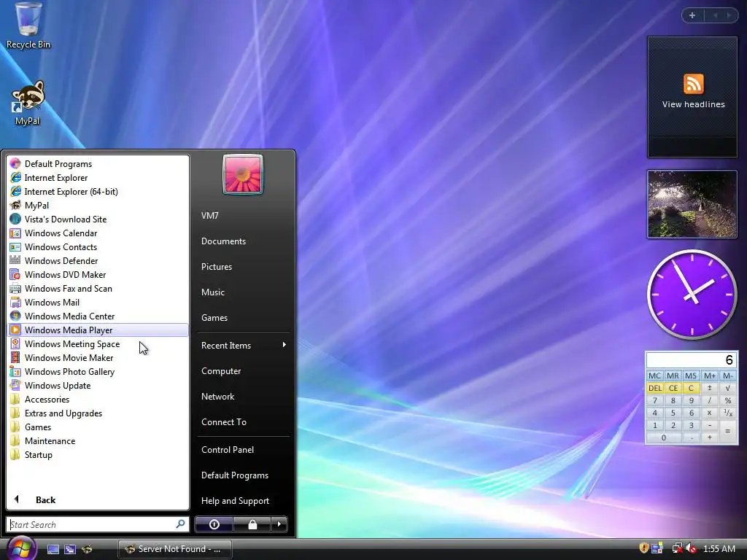Viewport: 747px width, 560px height.
Task: Click the network disconnected tray icon
Action: coord(676,548)
